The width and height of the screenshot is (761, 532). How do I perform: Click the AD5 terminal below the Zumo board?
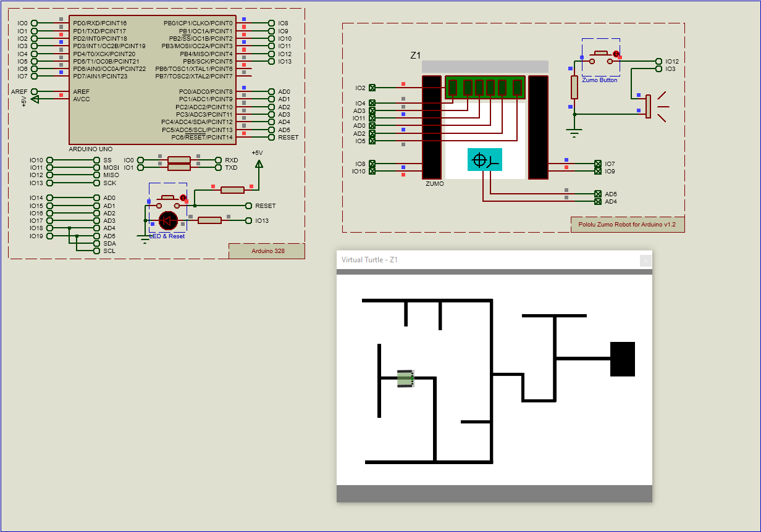point(597,193)
